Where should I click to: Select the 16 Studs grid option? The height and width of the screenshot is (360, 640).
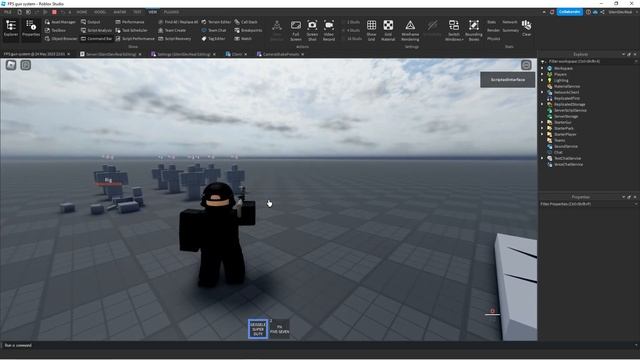[352, 39]
